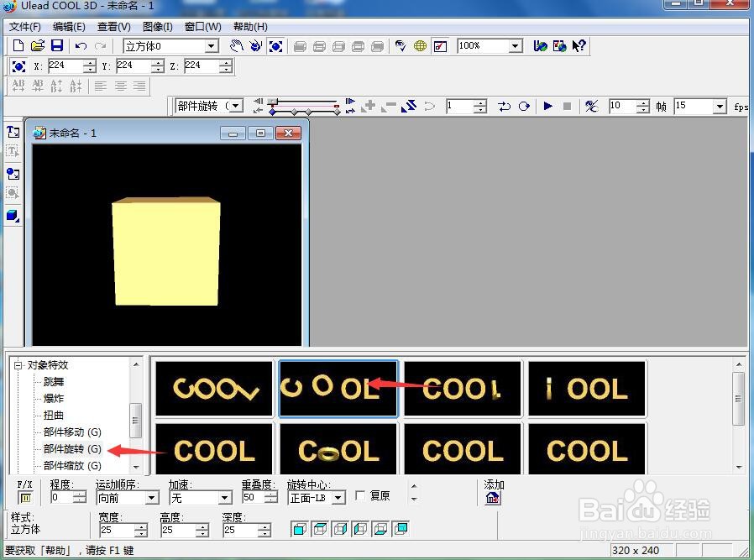754x560 pixels.
Task: Open the 部件旋转 property dropdown
Action: (236, 106)
